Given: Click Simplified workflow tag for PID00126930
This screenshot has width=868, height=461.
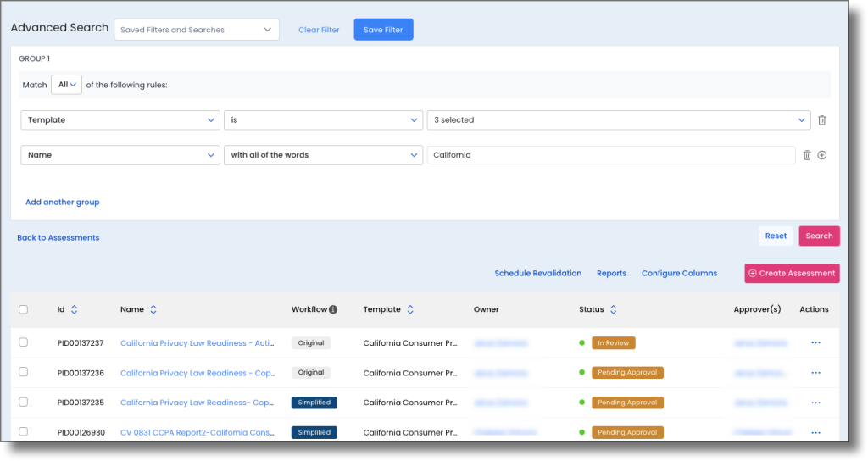Looking at the screenshot, I should (314, 432).
